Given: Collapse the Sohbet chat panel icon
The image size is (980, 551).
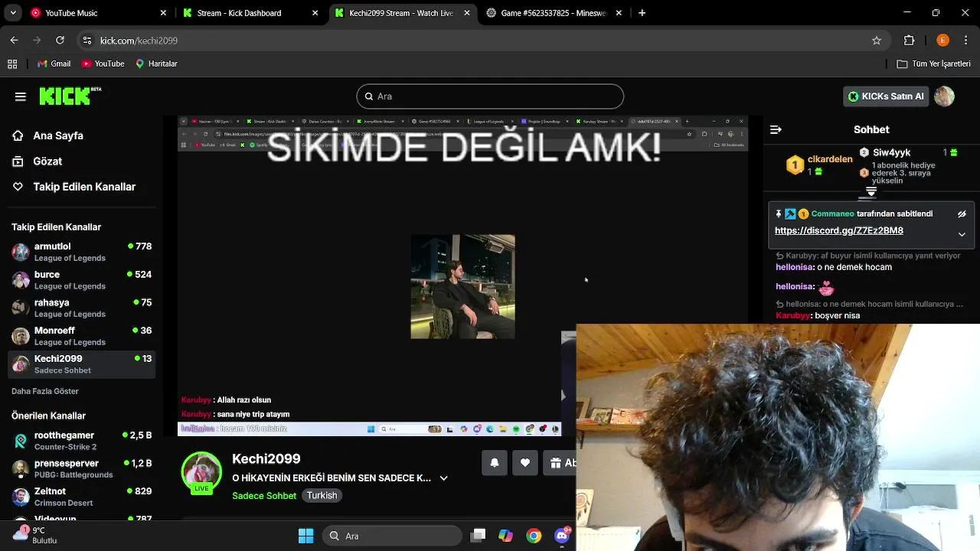Looking at the screenshot, I should [x=776, y=130].
